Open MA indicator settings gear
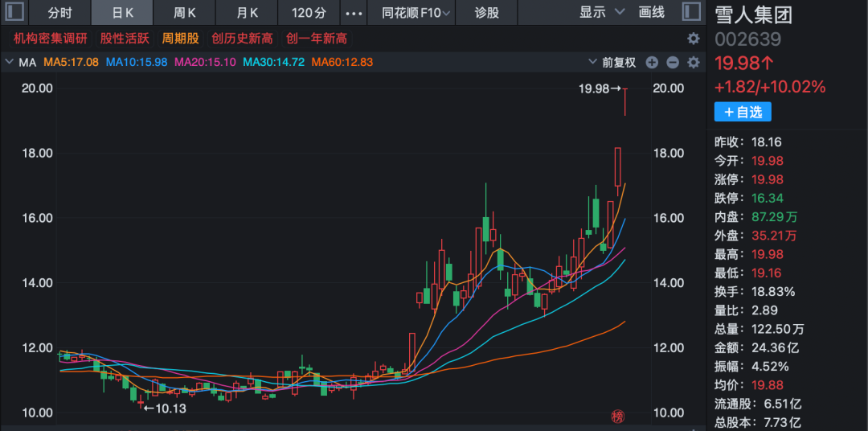Screen dimensions: 868x431 [693, 63]
